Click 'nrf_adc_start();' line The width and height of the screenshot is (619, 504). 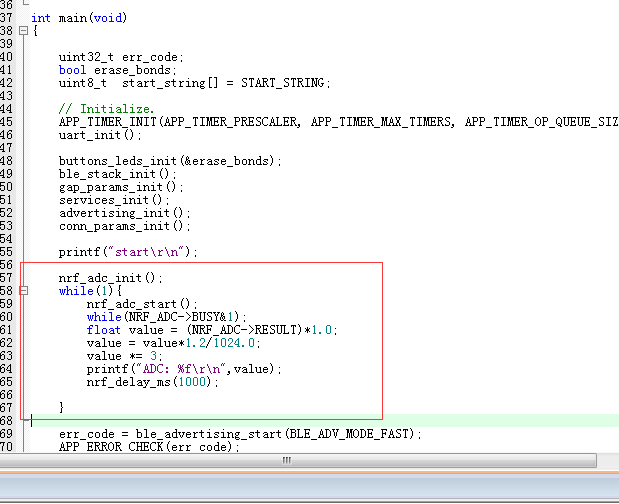(x=142, y=304)
